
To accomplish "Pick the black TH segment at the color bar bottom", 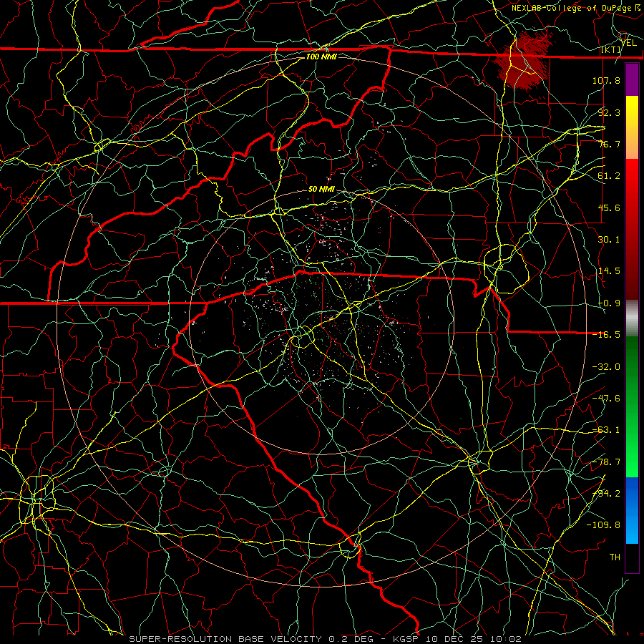I will tap(632, 557).
